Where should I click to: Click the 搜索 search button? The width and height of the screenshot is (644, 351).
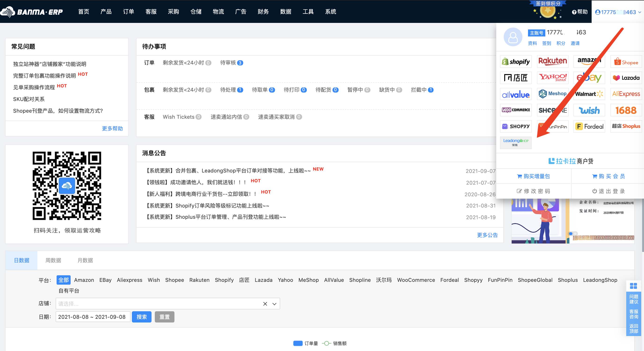pos(141,317)
